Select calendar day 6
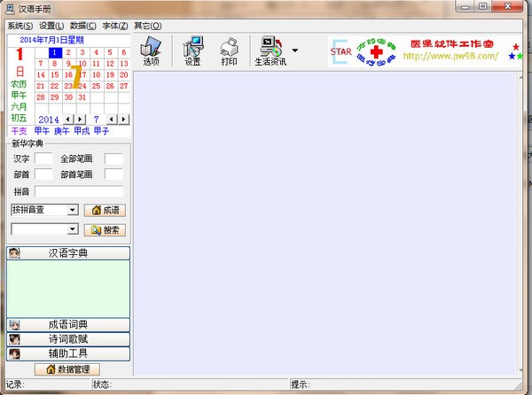532x395 pixels. (124, 52)
